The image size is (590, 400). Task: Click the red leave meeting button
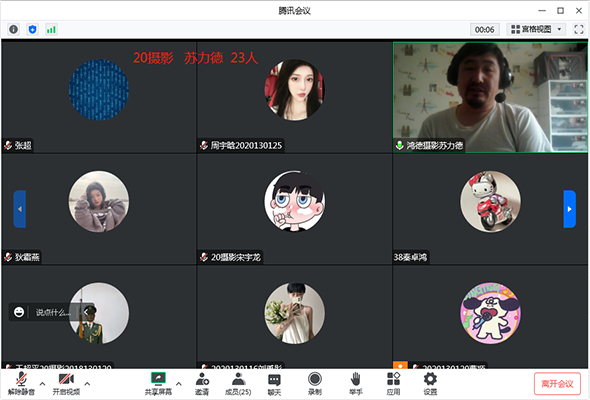[557, 384]
